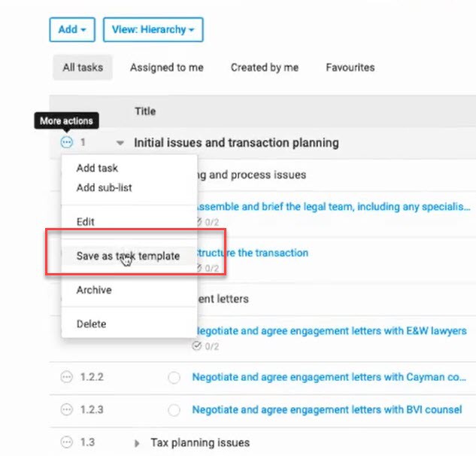Switch to the Favourites tab

pos(350,68)
